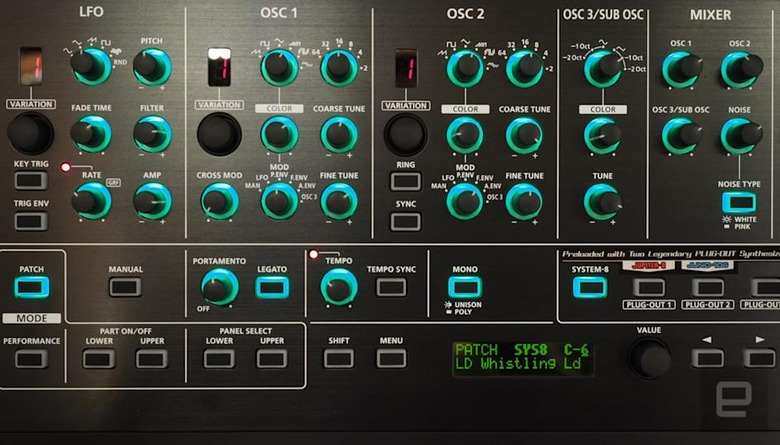This screenshot has height=445, width=780.
Task: Click the Noise Type button in Mixer
Action: [741, 202]
